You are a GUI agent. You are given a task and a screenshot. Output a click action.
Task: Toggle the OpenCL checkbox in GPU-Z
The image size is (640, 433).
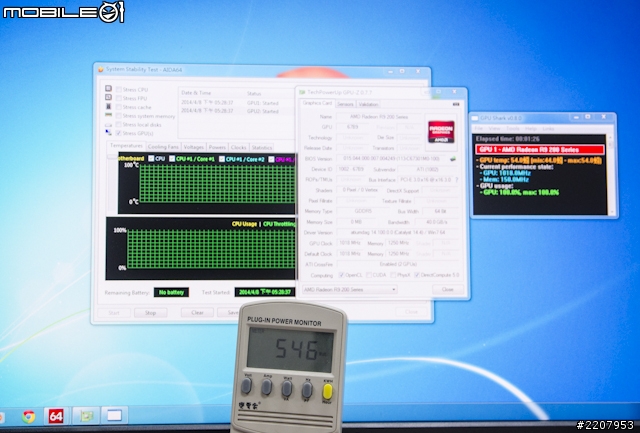point(341,275)
